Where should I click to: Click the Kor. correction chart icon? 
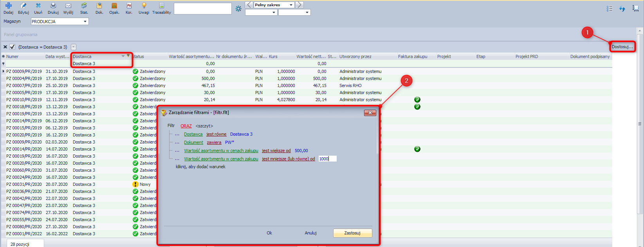coord(129,6)
